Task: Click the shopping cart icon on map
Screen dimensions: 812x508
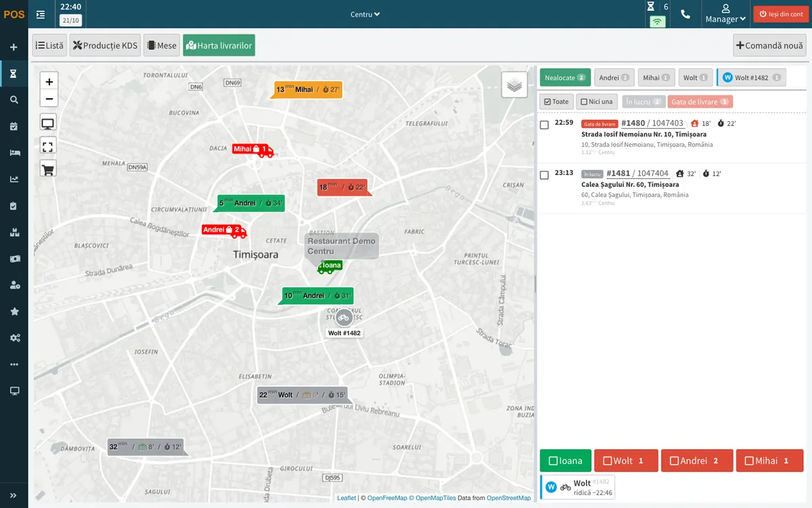Action: click(x=48, y=169)
